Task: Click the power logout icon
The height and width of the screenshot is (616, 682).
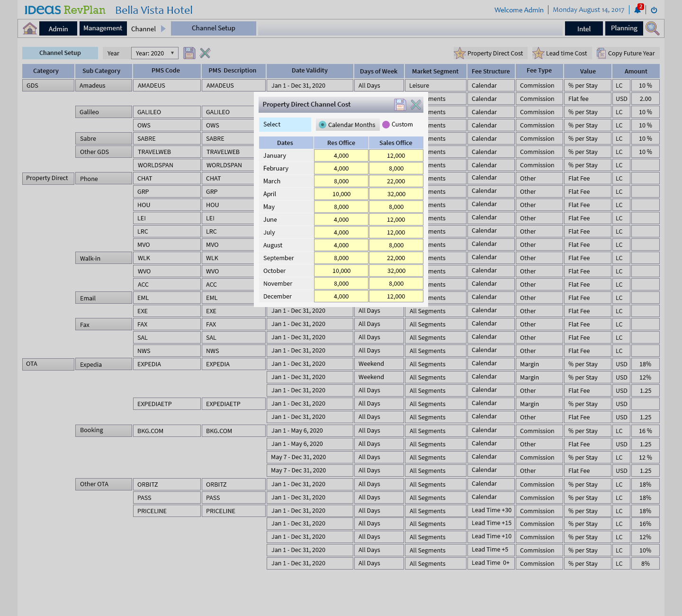Action: click(654, 10)
